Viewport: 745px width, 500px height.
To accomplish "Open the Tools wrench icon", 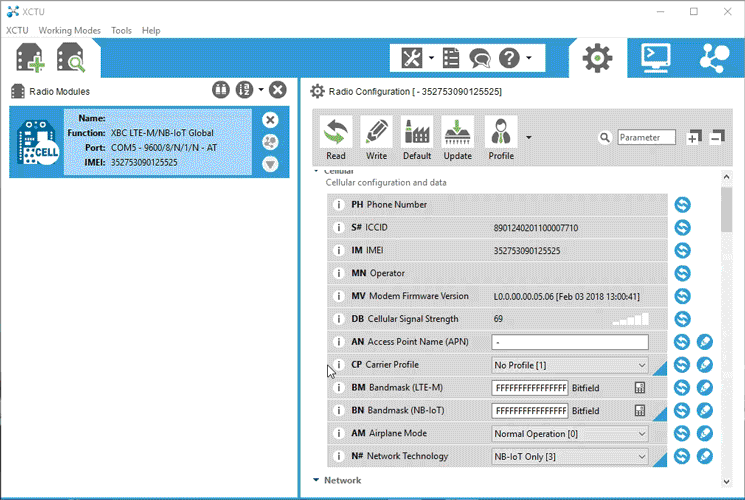I will [411, 58].
